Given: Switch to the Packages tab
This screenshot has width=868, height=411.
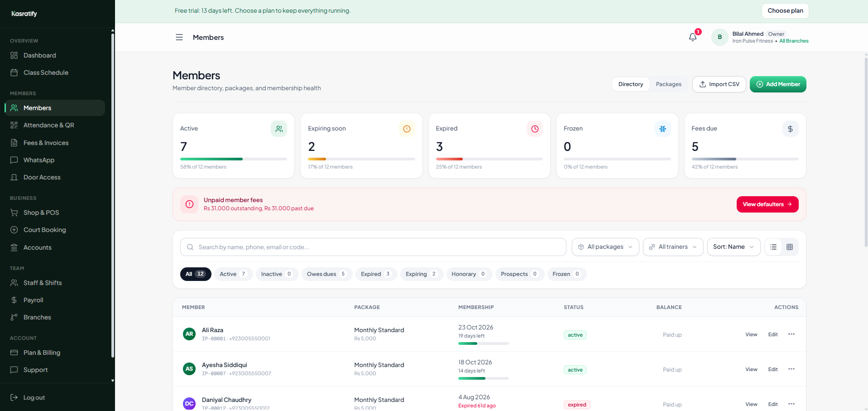Looking at the screenshot, I should point(668,84).
